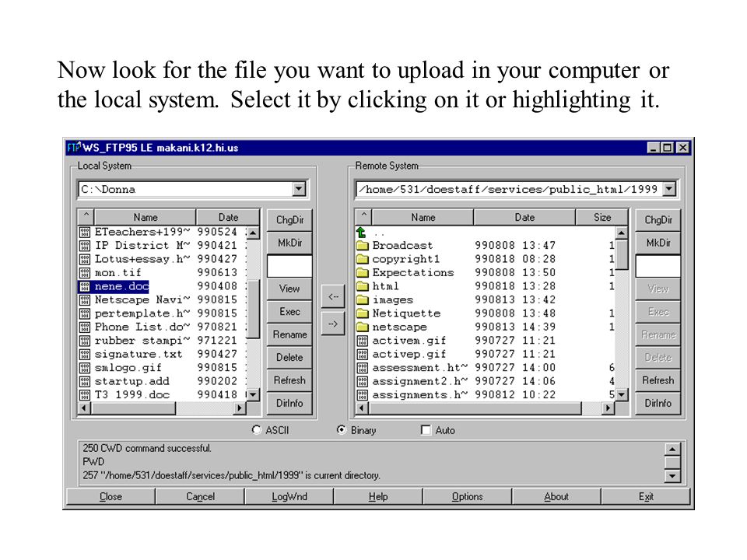Click local file list scroll down arrow

pos(253,395)
